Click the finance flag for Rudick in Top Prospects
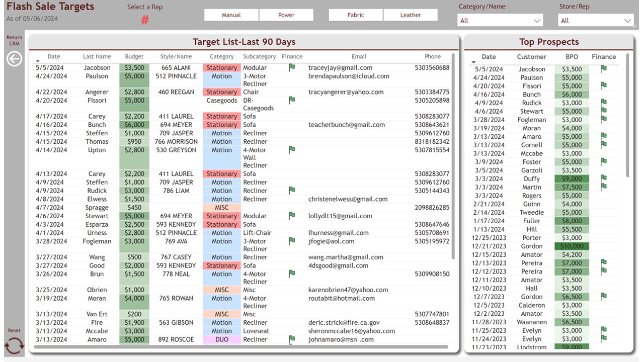The height and width of the screenshot is (362, 644). [x=604, y=103]
